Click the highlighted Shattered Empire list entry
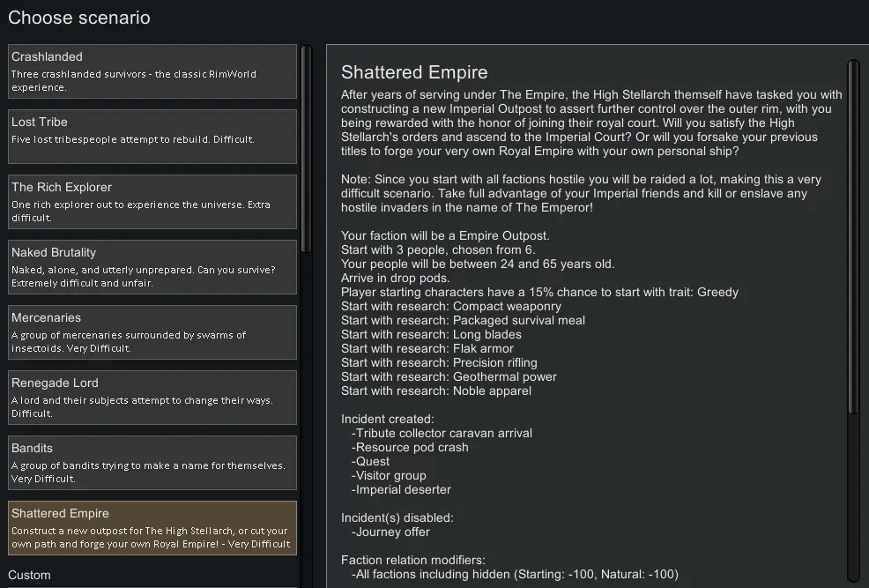 pyautogui.click(x=152, y=528)
